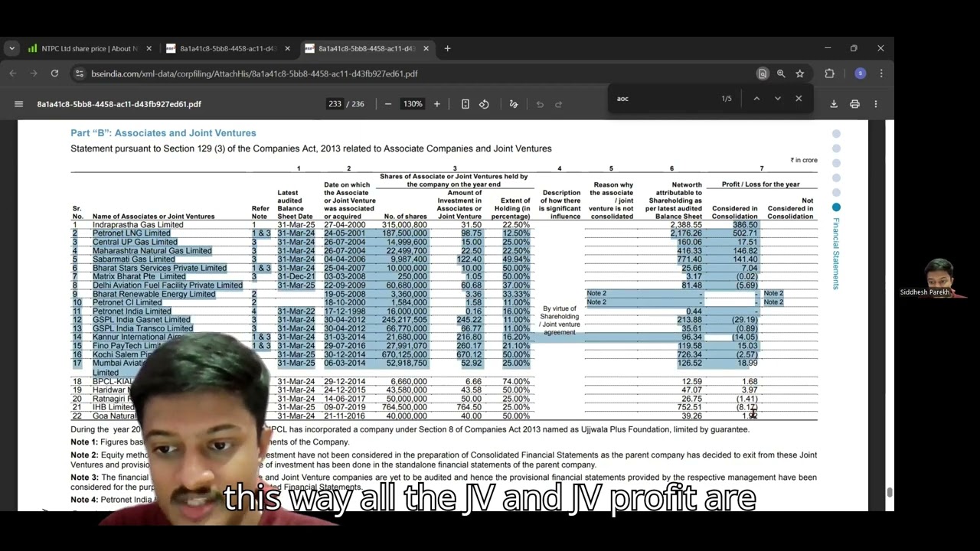Click the zoom magnifier icon in address bar
This screenshot has width=980, height=551.
click(x=781, y=73)
